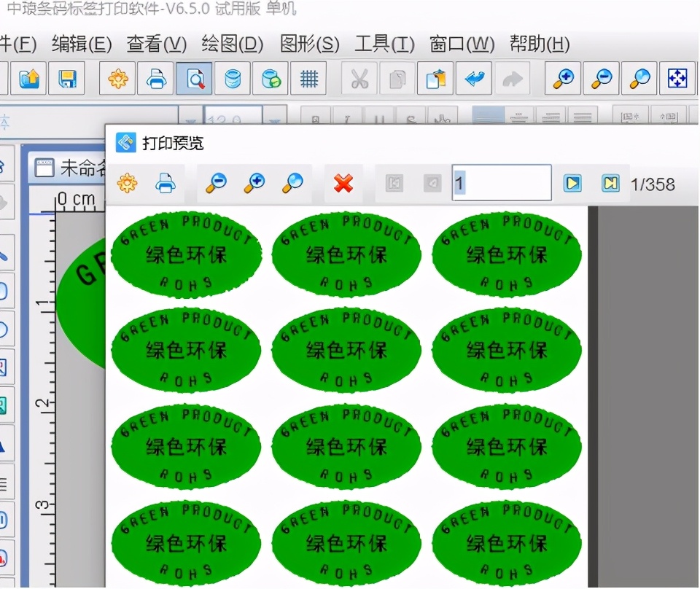The image size is (700, 589).
Task: Toggle the grid display
Action: pos(308,79)
